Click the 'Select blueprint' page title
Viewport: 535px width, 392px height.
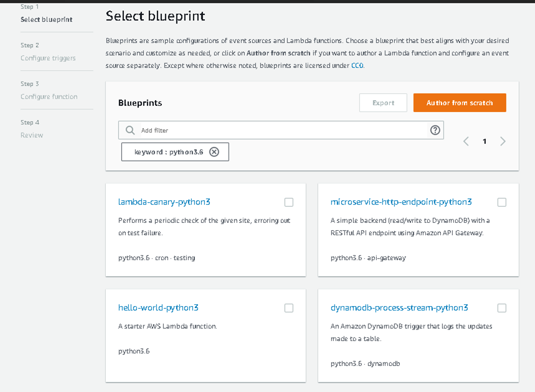[155, 16]
